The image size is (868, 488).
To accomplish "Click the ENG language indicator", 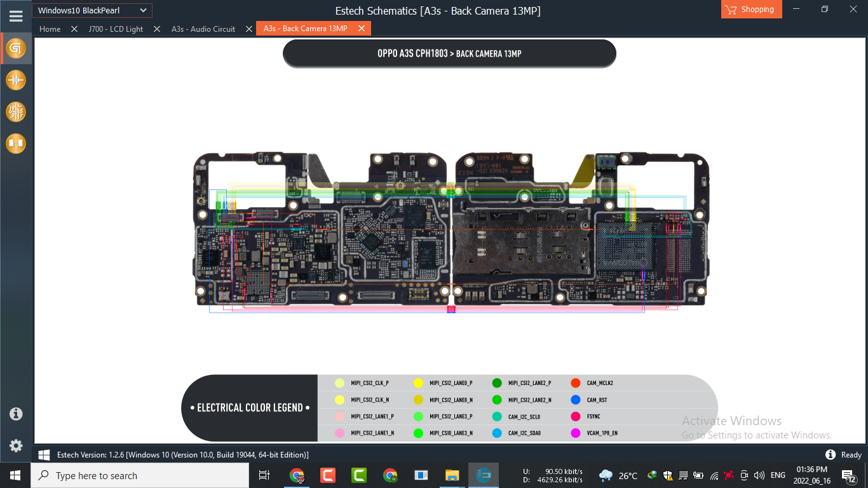I will pyautogui.click(x=778, y=475).
